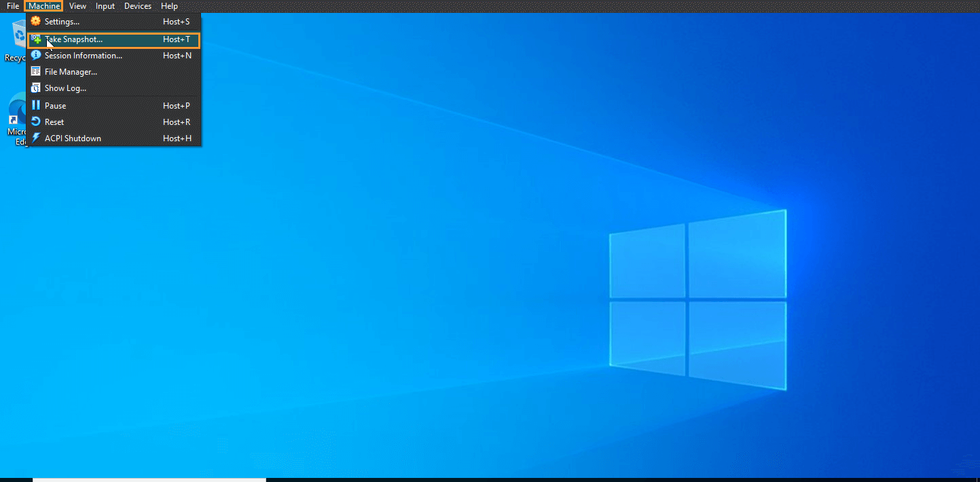Click the Host+P shortcut text
The image size is (980, 482).
177,106
